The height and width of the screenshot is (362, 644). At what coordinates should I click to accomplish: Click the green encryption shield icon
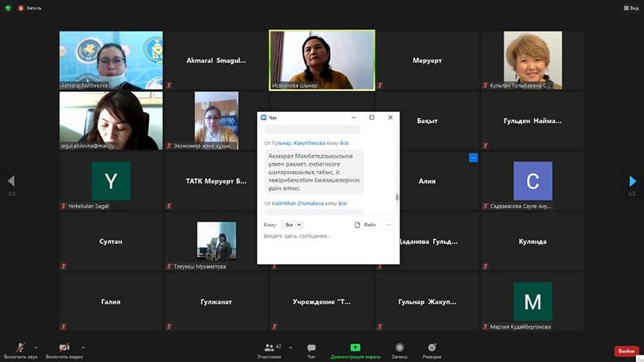tap(8, 8)
